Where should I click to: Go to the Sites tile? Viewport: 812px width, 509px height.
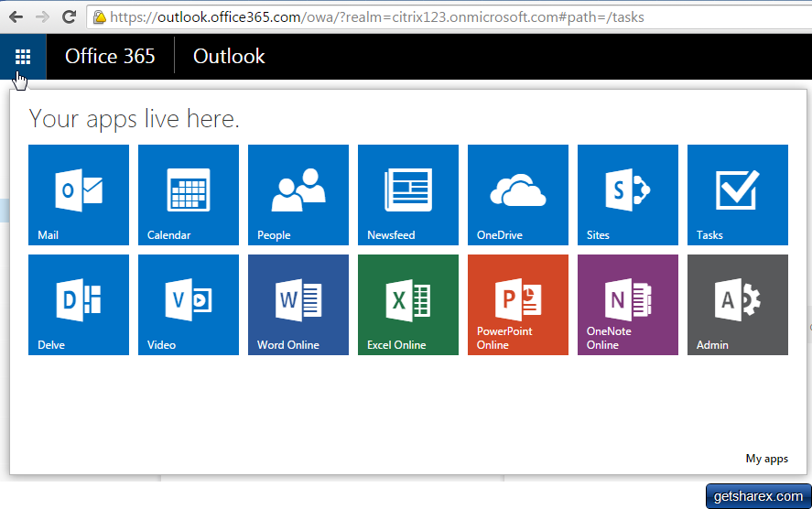[x=628, y=194]
